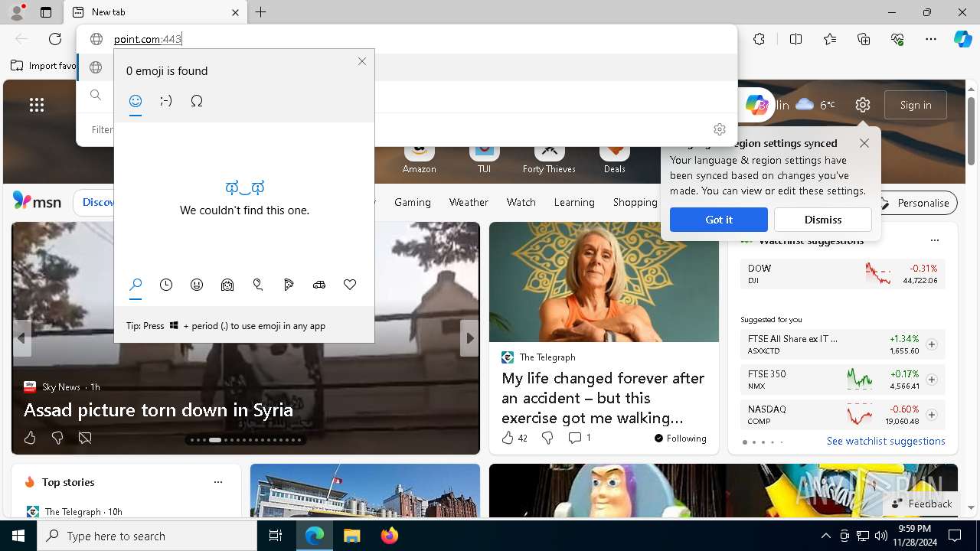Open Edge settings and more menu

pyautogui.click(x=931, y=39)
